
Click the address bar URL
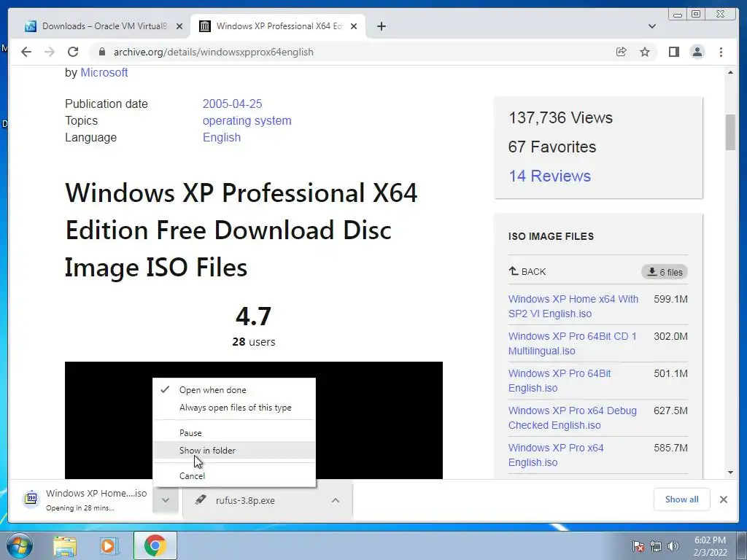(x=214, y=52)
